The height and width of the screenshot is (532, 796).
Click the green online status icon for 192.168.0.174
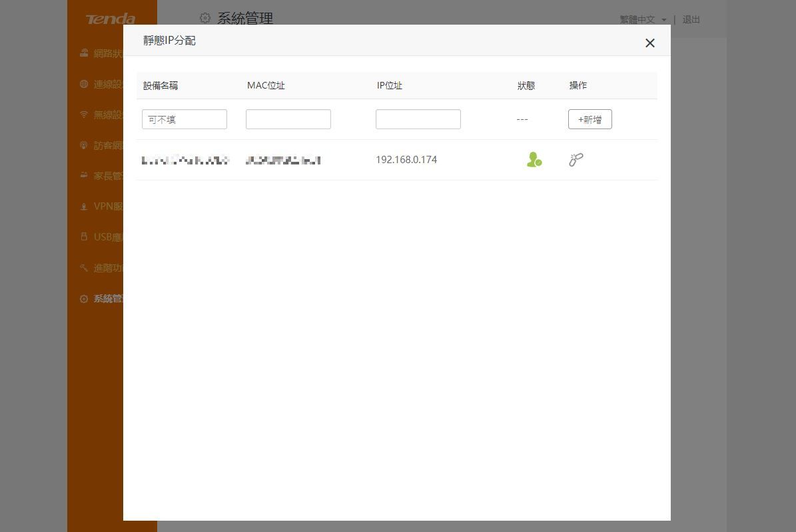[x=534, y=160]
